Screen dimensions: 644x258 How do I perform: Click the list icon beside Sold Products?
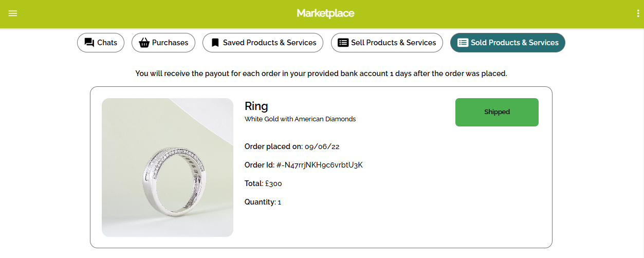click(463, 43)
